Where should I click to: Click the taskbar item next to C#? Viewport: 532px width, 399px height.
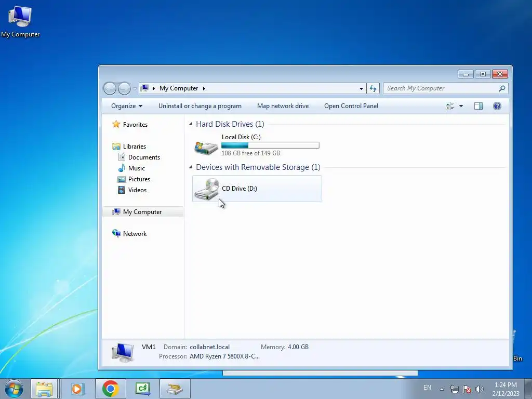(175, 389)
